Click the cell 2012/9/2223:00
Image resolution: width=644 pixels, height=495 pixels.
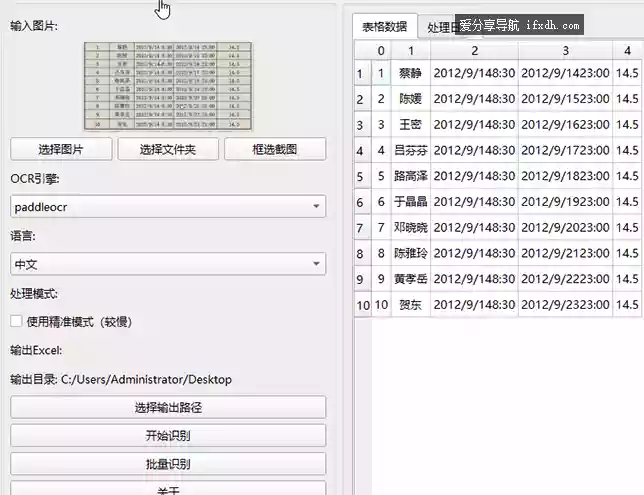coord(566,279)
